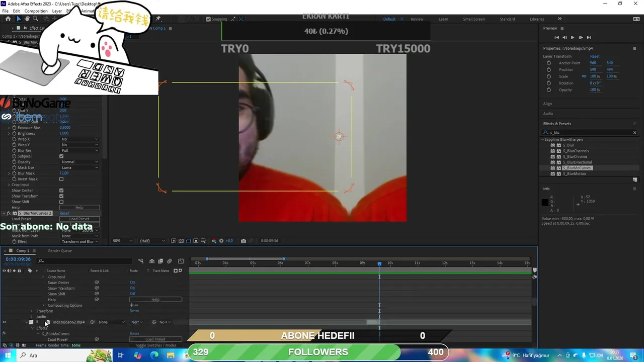Click Load Preset in Effect Controls
Screen dimensions: 644x362
pos(79,219)
